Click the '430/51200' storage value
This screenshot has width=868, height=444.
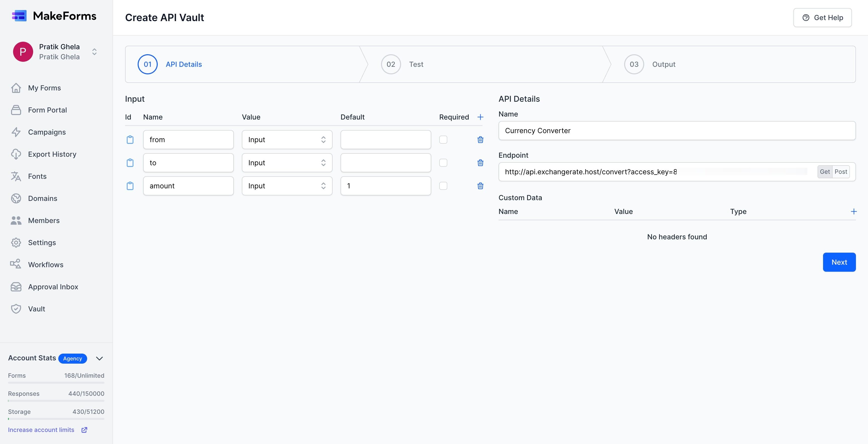coord(88,412)
